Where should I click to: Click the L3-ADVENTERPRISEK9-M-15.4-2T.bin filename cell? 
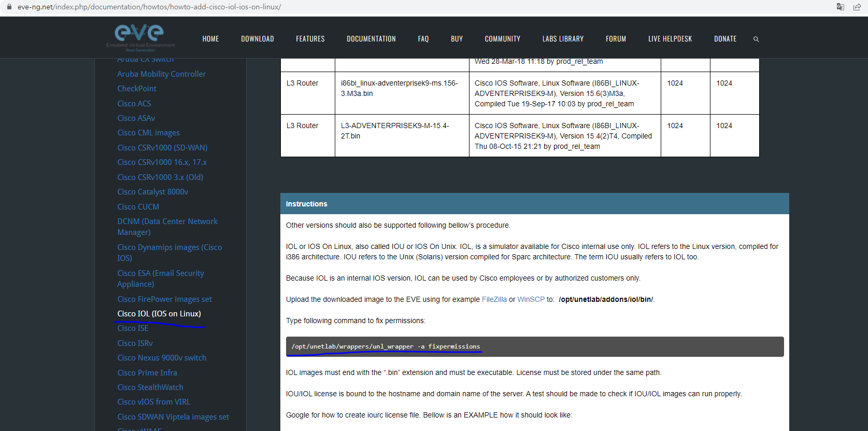click(x=402, y=136)
